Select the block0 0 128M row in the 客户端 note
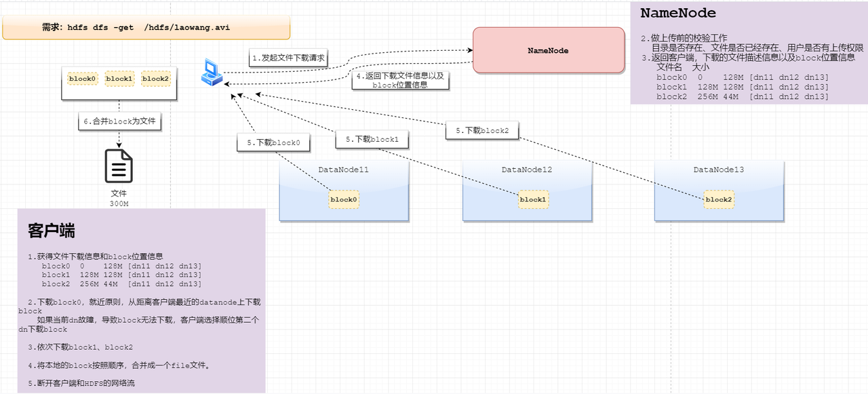868x394 pixels. pyautogui.click(x=121, y=266)
